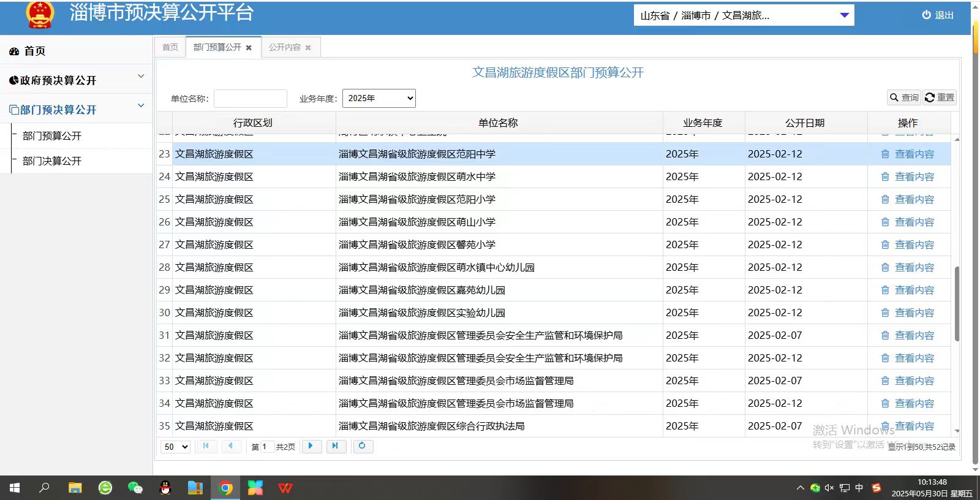Open Chrome from the taskbar

[226, 488]
